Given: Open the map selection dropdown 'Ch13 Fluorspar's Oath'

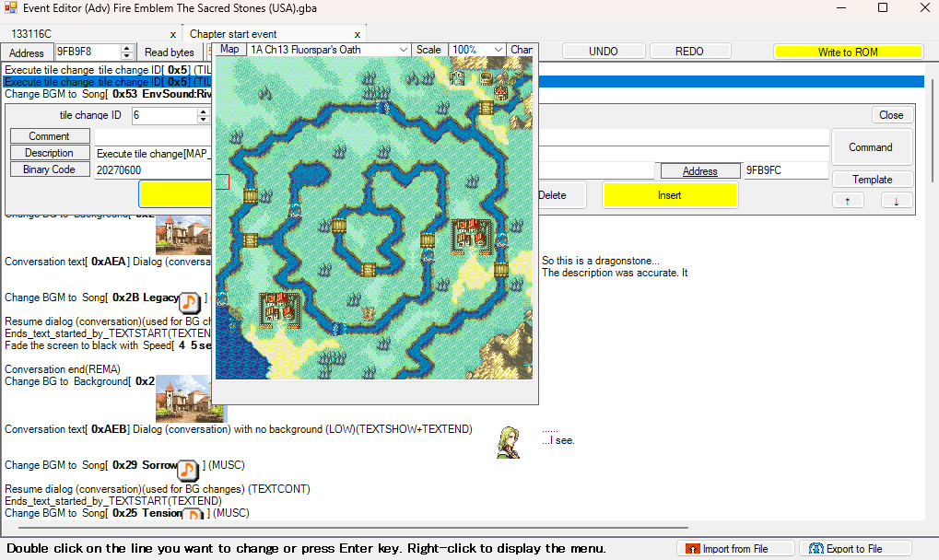Looking at the screenshot, I should 329,50.
